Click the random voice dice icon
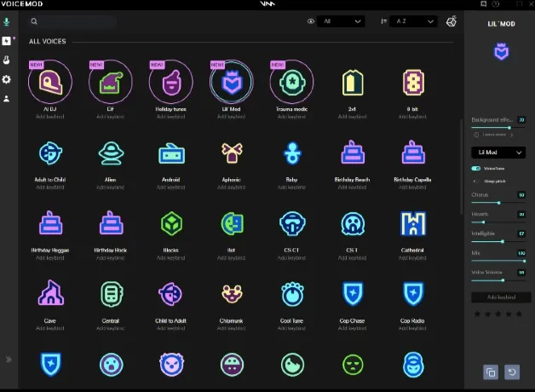 click(451, 21)
